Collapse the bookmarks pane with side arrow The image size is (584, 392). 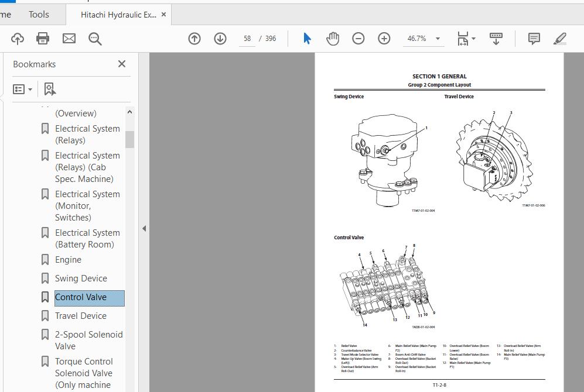[x=144, y=228]
